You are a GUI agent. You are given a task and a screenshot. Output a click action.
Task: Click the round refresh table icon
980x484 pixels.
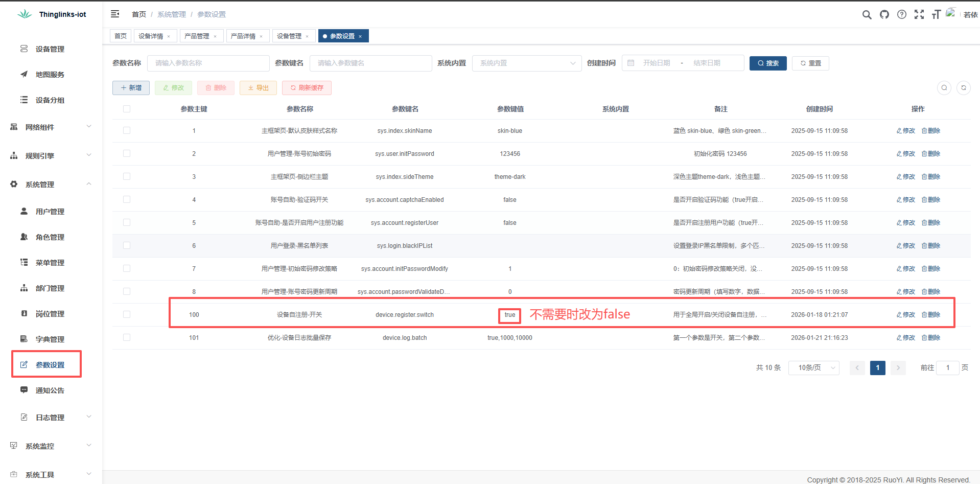[963, 88]
